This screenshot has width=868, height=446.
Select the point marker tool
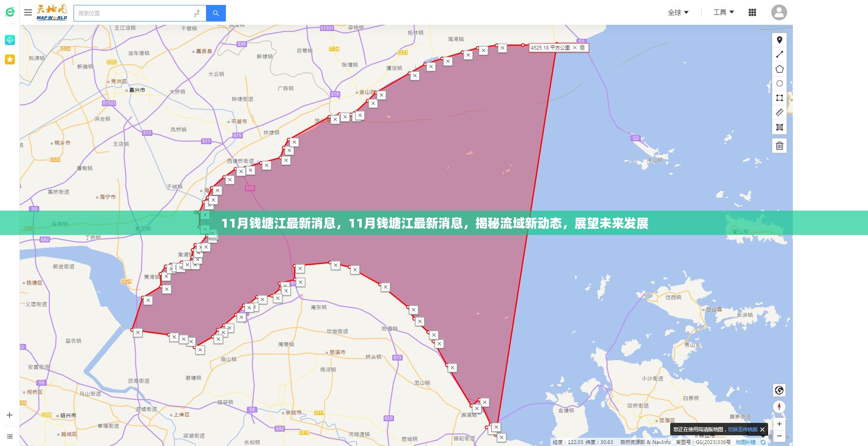(x=780, y=40)
